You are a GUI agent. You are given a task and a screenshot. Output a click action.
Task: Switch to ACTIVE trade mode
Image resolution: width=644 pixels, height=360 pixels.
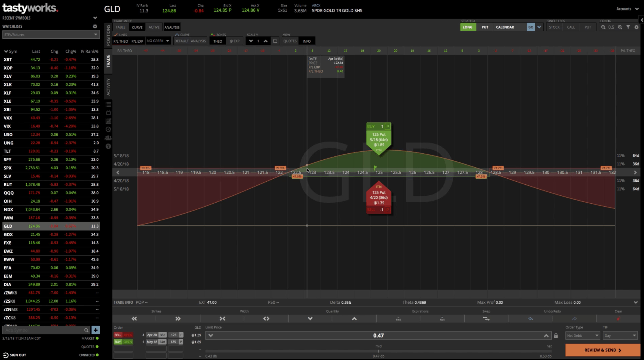coord(154,27)
